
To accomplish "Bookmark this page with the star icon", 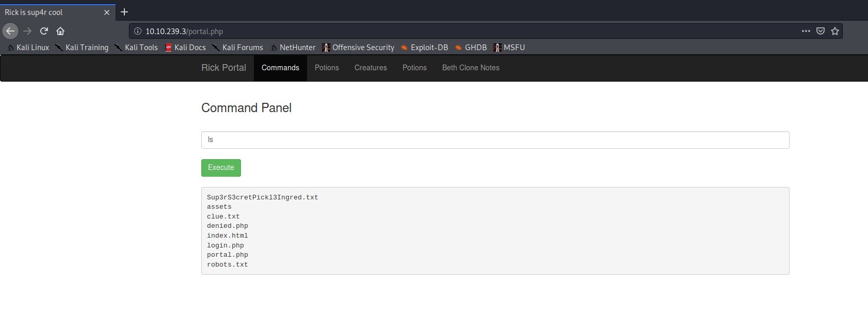I will tap(835, 31).
